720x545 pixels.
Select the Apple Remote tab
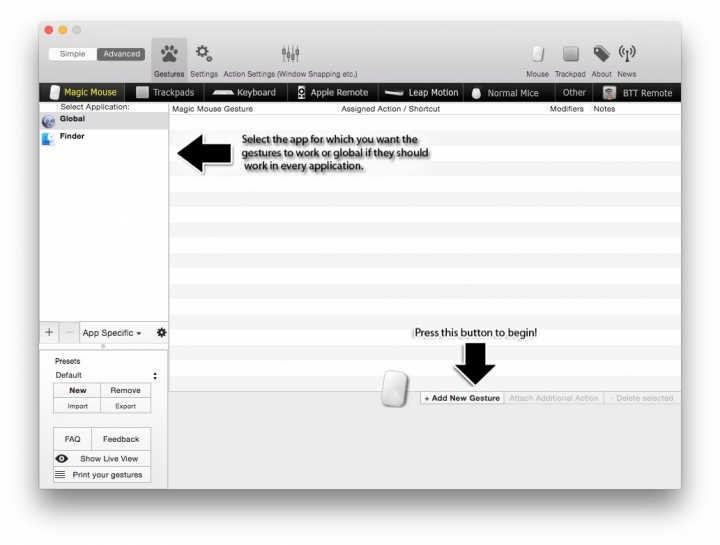[x=333, y=92]
